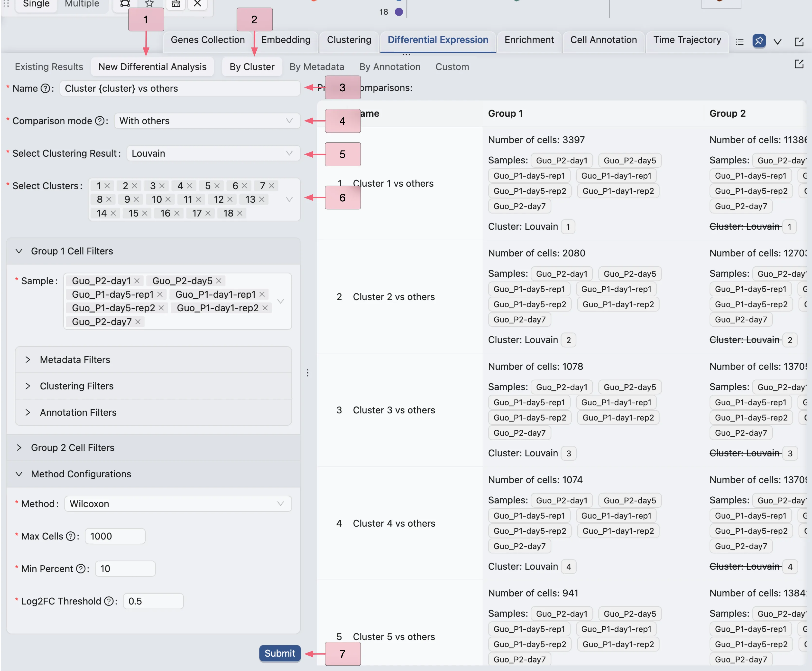Click the help icon next to Comparison mode
Screen dimensions: 812x671
100,121
